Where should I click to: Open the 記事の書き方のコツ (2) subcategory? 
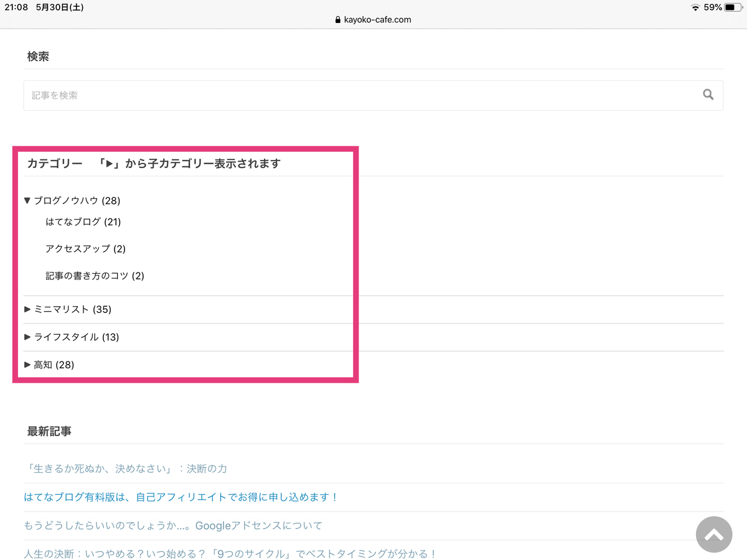click(95, 276)
